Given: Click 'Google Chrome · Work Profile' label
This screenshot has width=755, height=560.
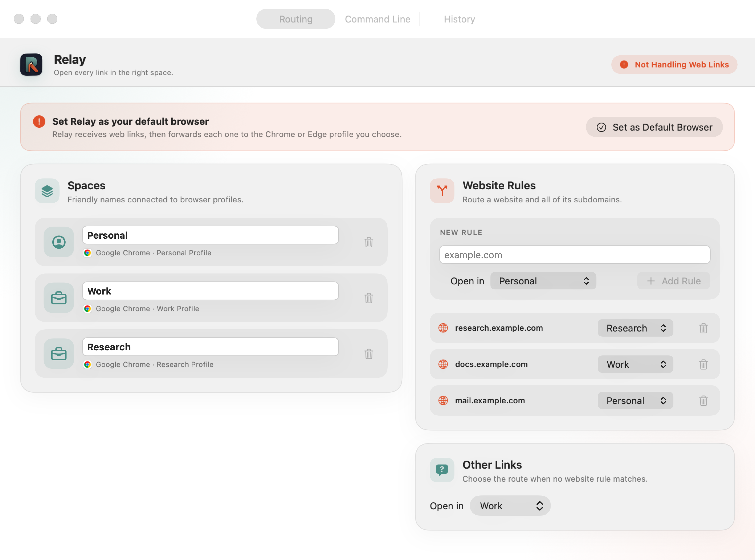Looking at the screenshot, I should 147,309.
